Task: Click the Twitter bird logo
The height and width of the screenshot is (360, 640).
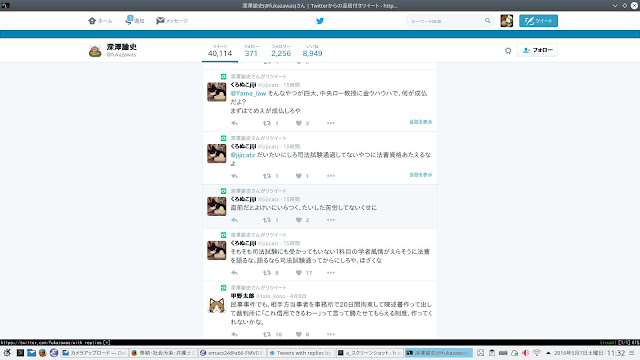Action: click(x=320, y=21)
